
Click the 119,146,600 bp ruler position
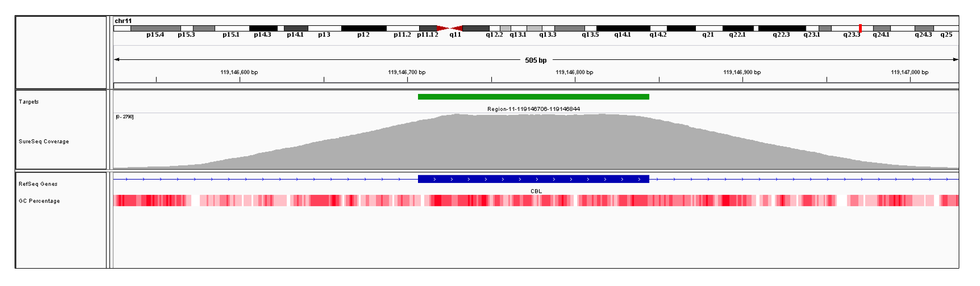239,72
